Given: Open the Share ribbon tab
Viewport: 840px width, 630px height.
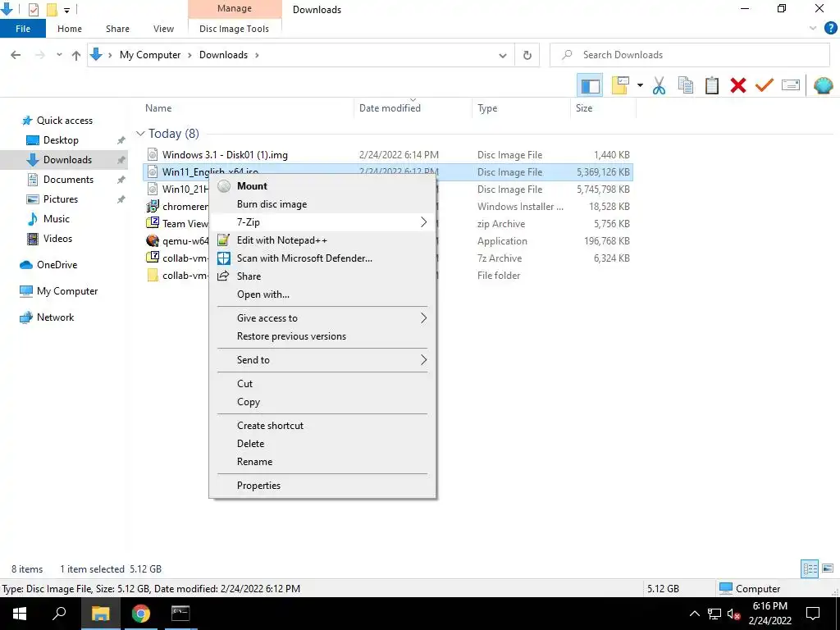Looking at the screenshot, I should coord(117,29).
